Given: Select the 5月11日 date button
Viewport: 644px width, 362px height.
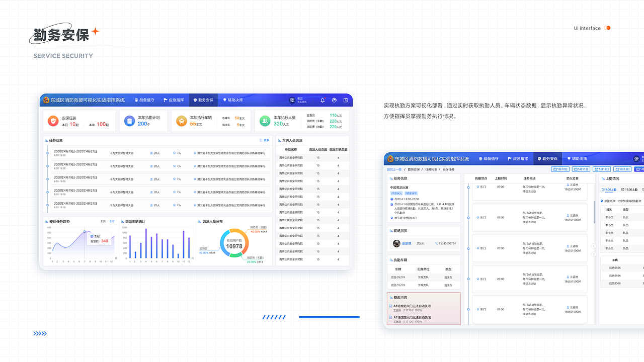Looking at the screenshot, I should pyautogui.click(x=581, y=169).
